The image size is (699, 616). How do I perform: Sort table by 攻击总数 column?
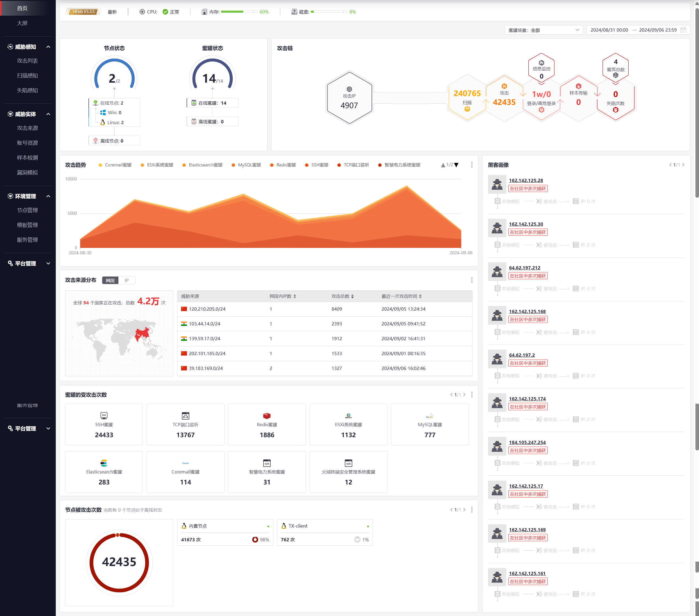tap(343, 296)
